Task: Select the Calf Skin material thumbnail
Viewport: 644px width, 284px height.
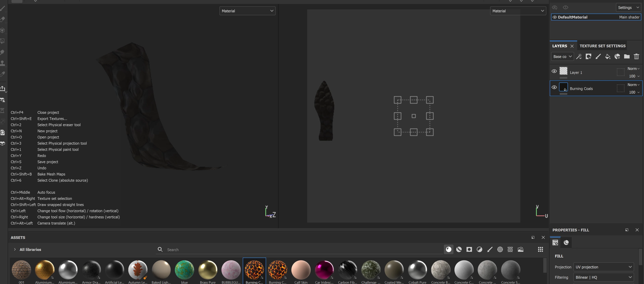Action: click(x=301, y=270)
